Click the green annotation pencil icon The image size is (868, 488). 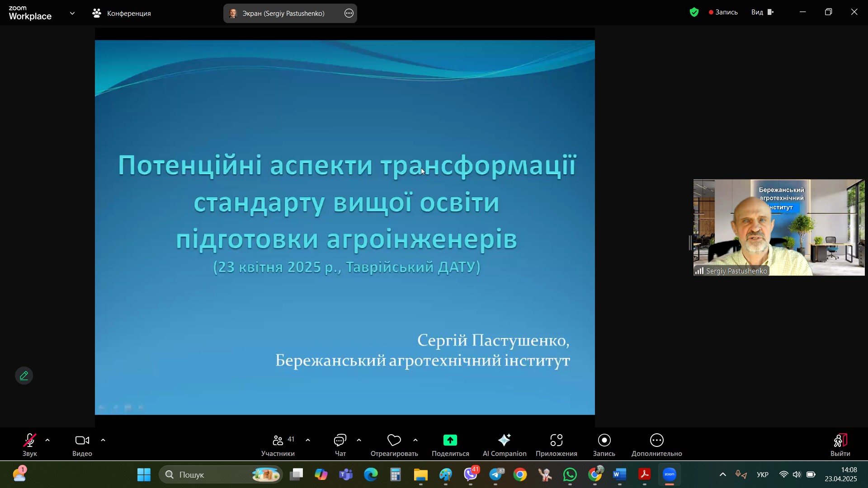pyautogui.click(x=24, y=375)
